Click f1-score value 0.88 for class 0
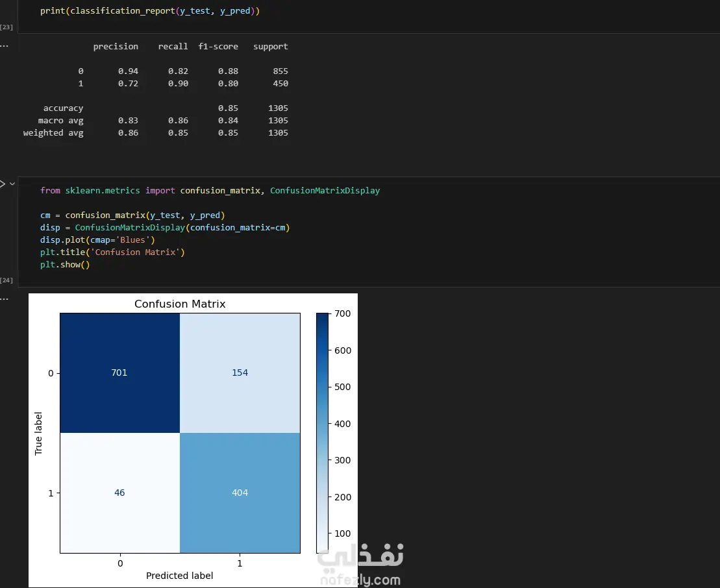This screenshot has width=720, height=588. (229, 71)
